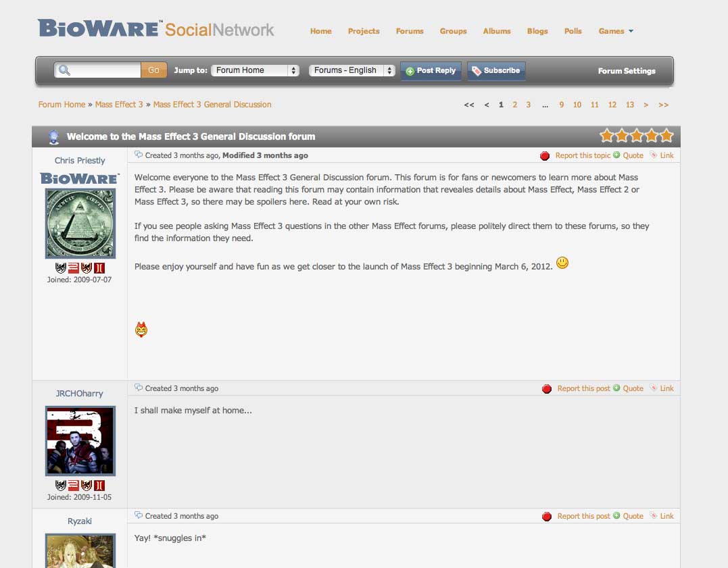Image resolution: width=728 pixels, height=568 pixels.
Task: Open the Home nav item
Action: pyautogui.click(x=321, y=31)
